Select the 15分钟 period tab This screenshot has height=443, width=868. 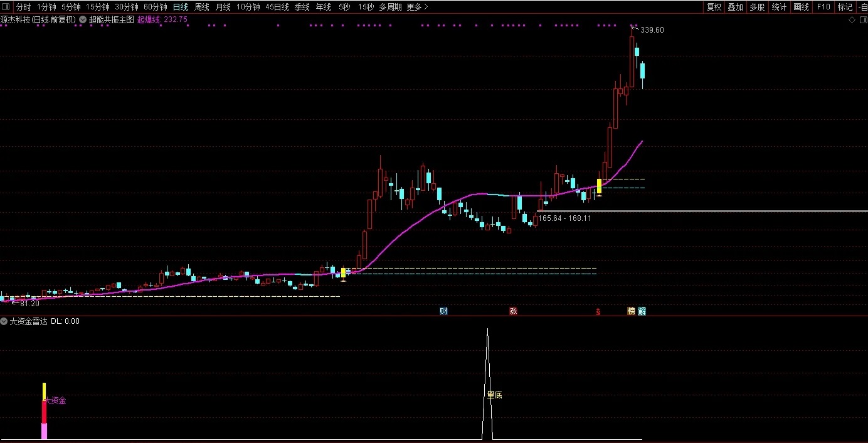[x=97, y=7]
